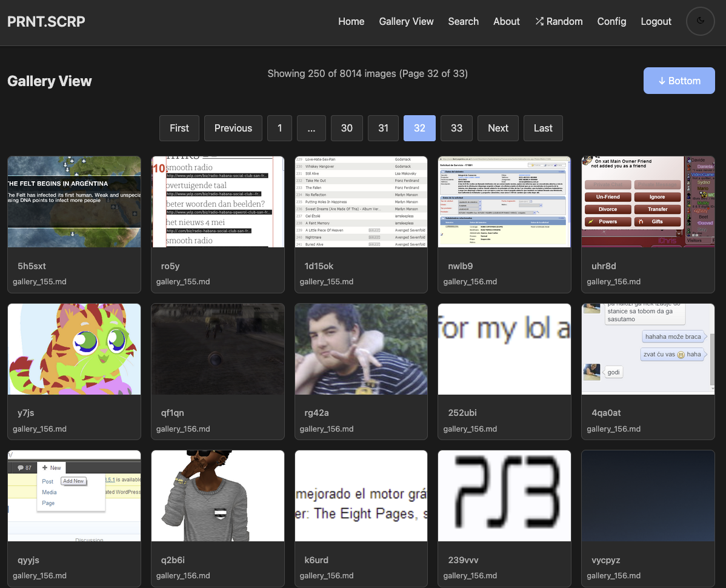Screen dimensions: 726x588
Task: Open the 1d15ok song list thumbnail
Action: (361, 202)
